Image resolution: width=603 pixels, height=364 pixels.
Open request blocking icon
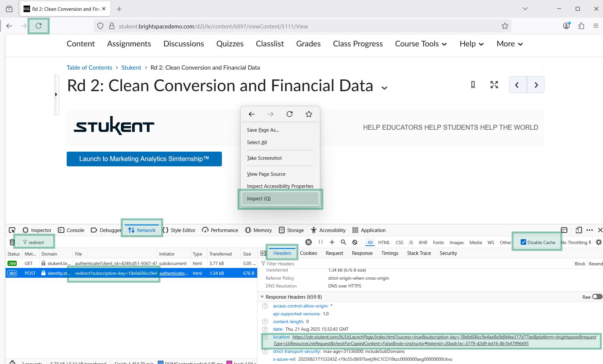(x=355, y=242)
